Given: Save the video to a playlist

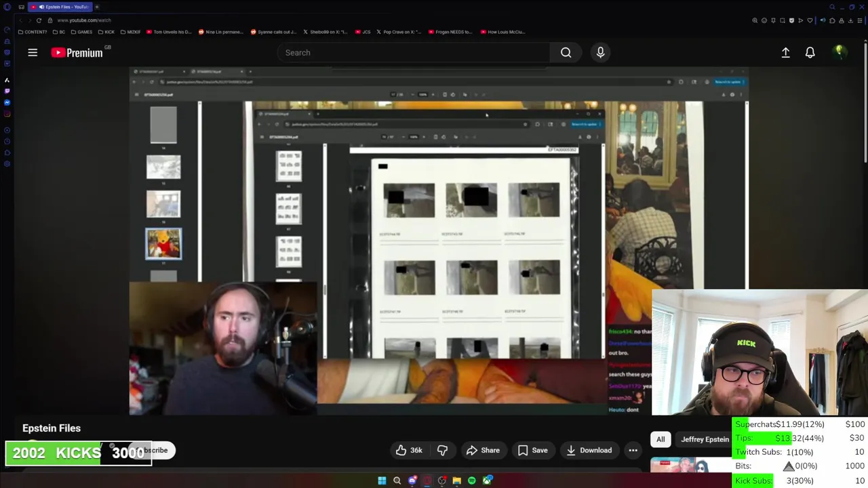Looking at the screenshot, I should pos(532,450).
